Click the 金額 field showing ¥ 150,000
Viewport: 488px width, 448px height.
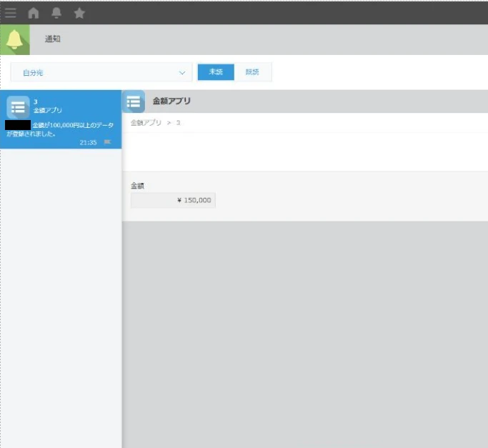point(173,200)
